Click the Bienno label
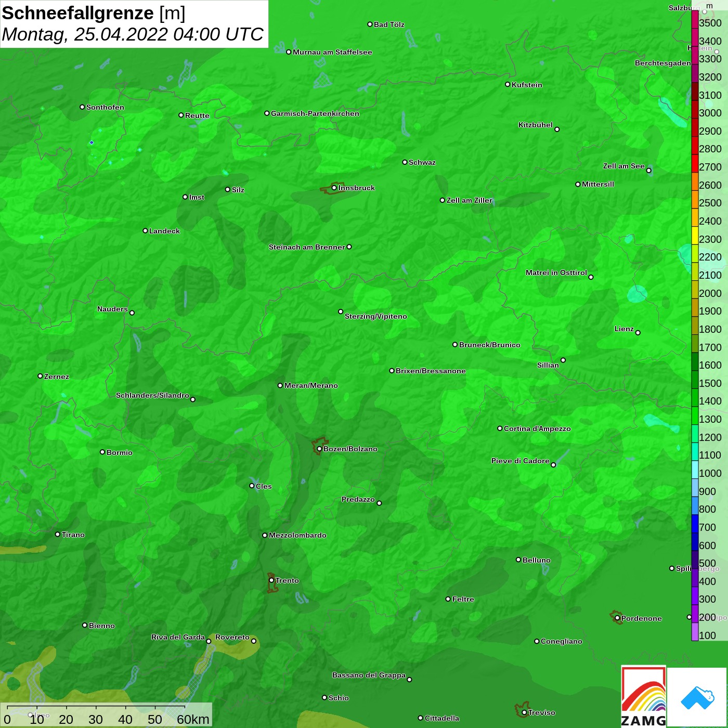This screenshot has height=728, width=728. coord(102,626)
